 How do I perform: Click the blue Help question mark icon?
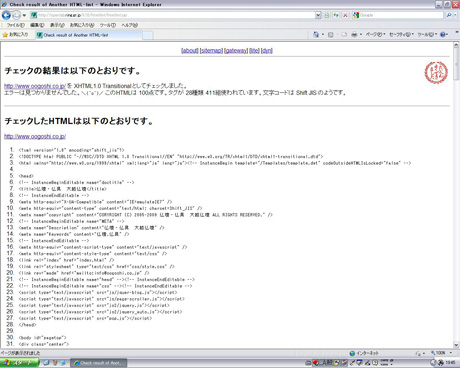[x=443, y=34]
